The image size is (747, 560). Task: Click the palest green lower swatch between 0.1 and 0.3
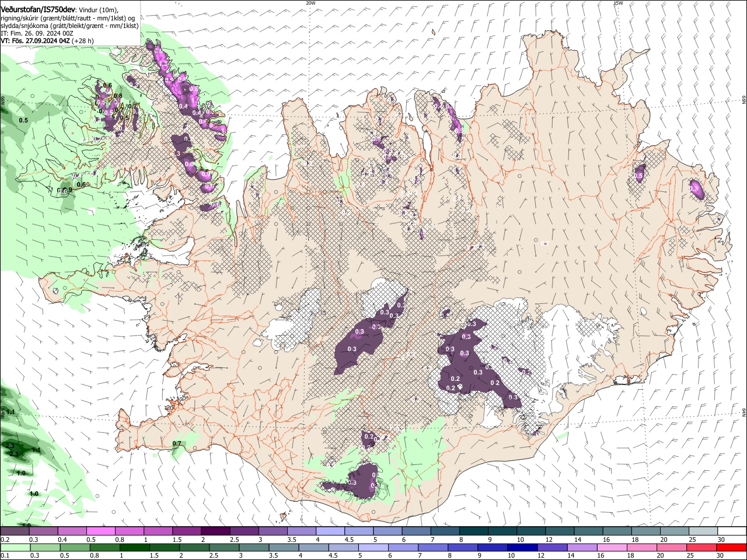pos(15,548)
